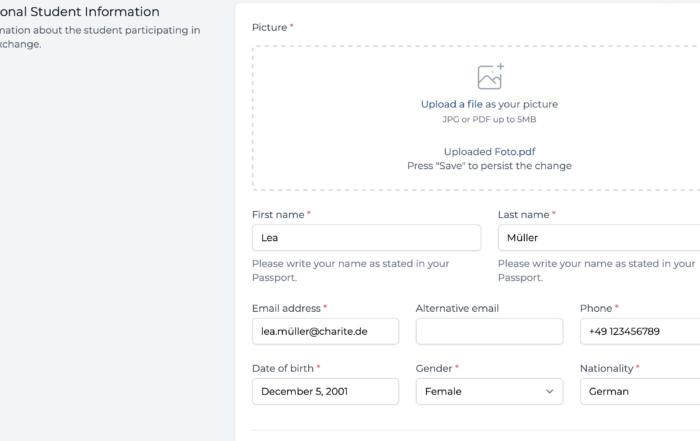700x441 pixels.
Task: Click the "JPG or PDF up to 5MB" hint
Action: point(489,120)
